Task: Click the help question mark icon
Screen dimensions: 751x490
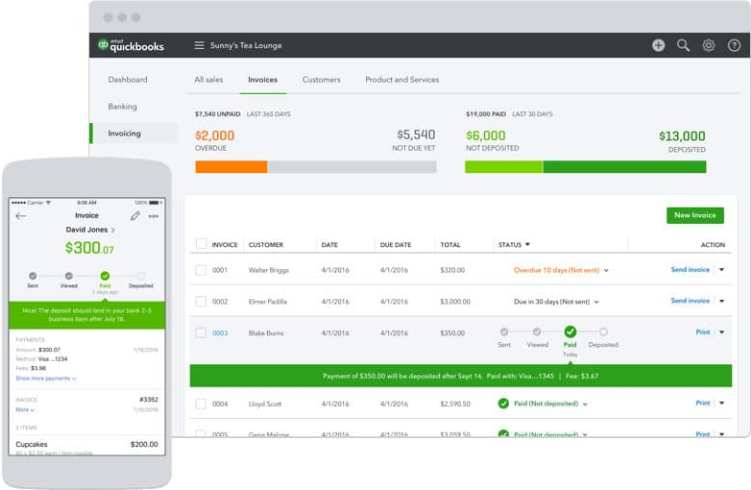Action: 733,45
